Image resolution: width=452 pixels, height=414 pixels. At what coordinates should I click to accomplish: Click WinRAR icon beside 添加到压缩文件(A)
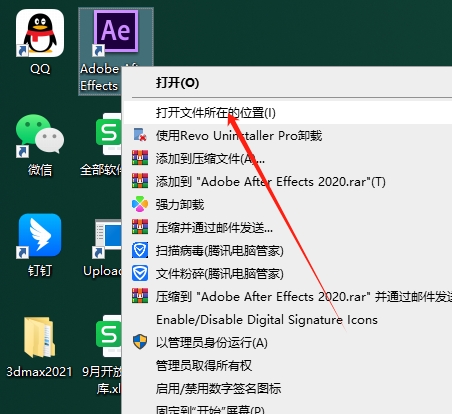click(x=140, y=158)
